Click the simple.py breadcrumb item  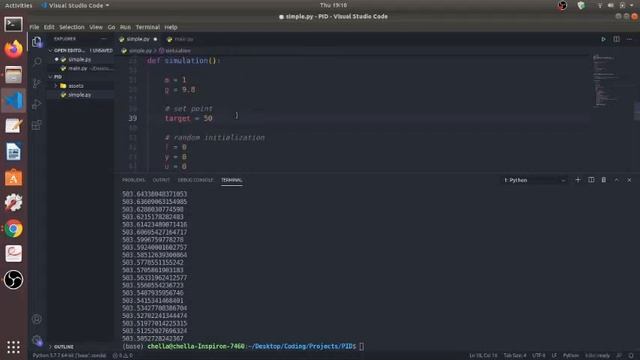coord(137,51)
